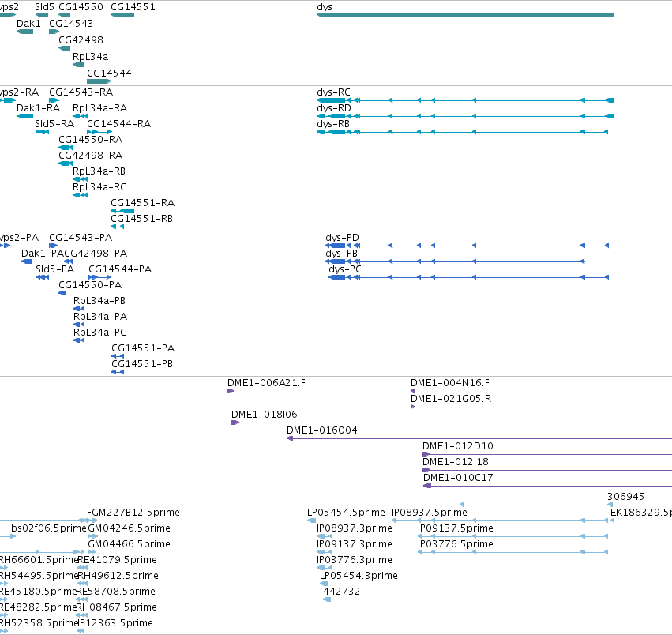
Task: Click the Sld5 gene label
Action: coord(44,7)
